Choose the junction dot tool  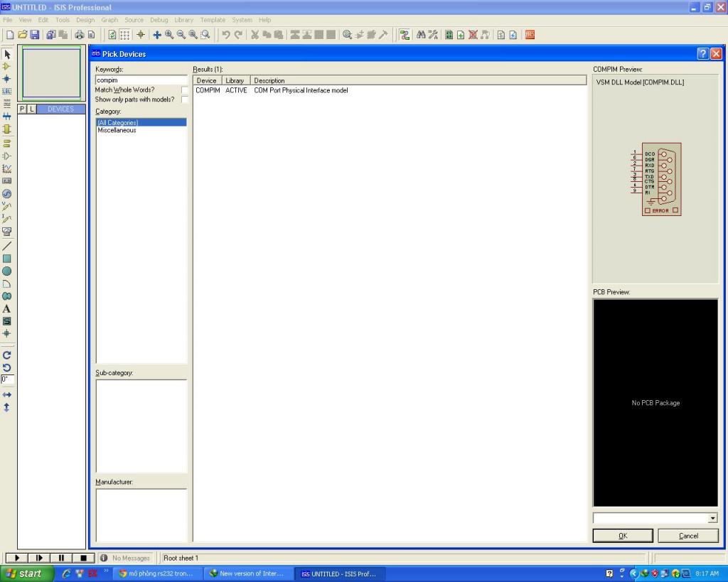coord(7,79)
